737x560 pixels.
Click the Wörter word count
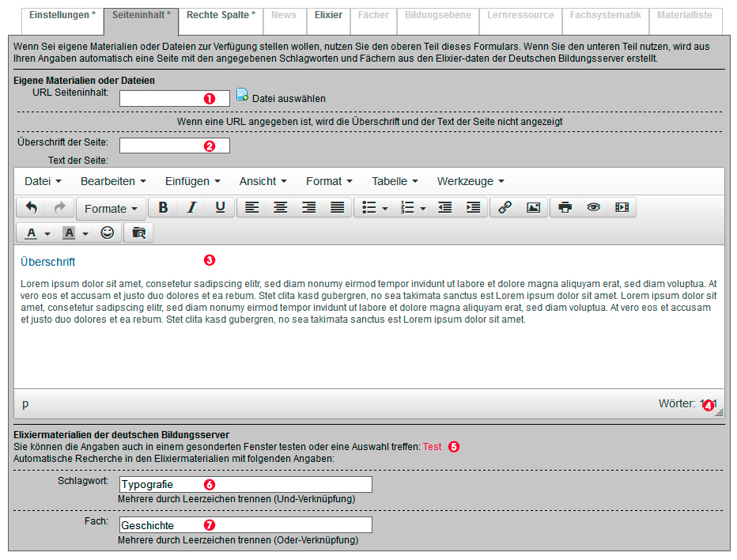click(x=687, y=403)
